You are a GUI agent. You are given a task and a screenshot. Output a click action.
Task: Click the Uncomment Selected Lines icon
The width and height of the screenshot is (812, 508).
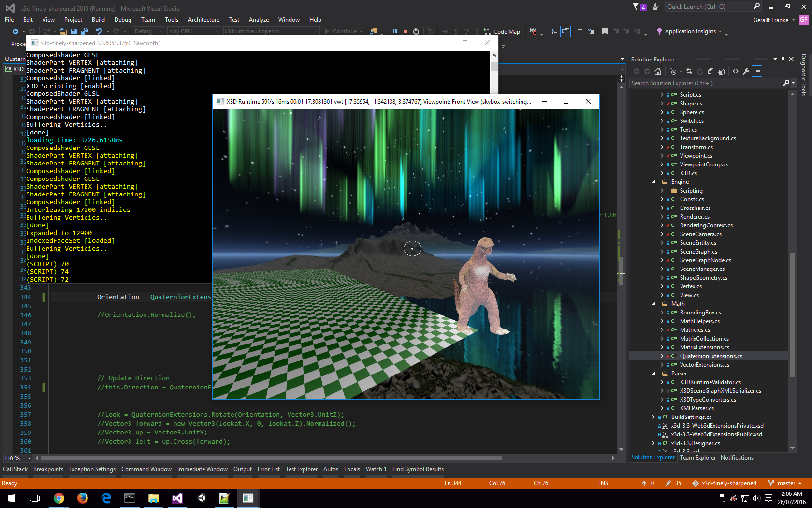point(591,31)
